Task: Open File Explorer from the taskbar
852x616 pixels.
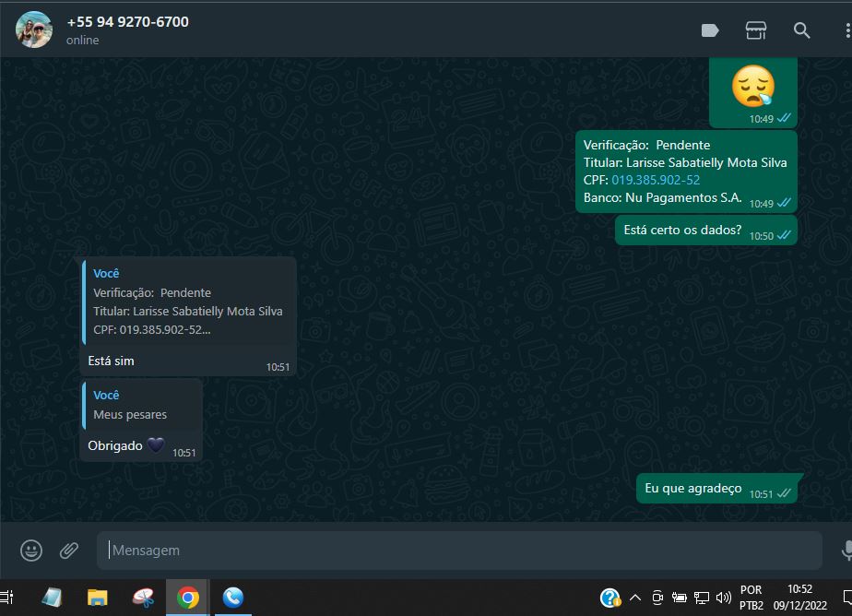Action: 97,598
